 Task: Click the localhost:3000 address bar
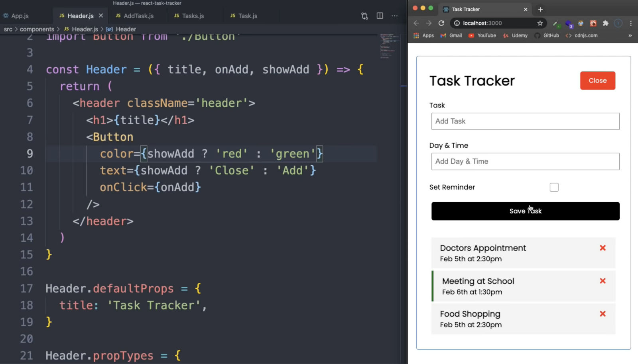point(498,23)
